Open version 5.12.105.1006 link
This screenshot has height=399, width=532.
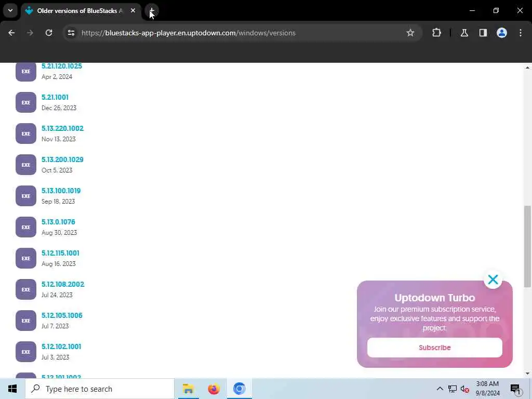click(62, 316)
